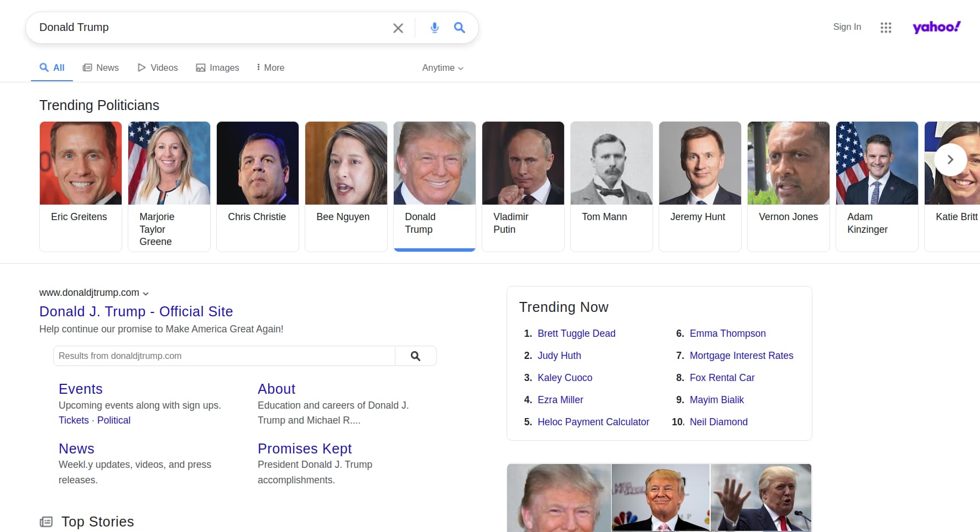Image resolution: width=980 pixels, height=532 pixels.
Task: Open the middle smiling Trump photo
Action: pos(660,498)
